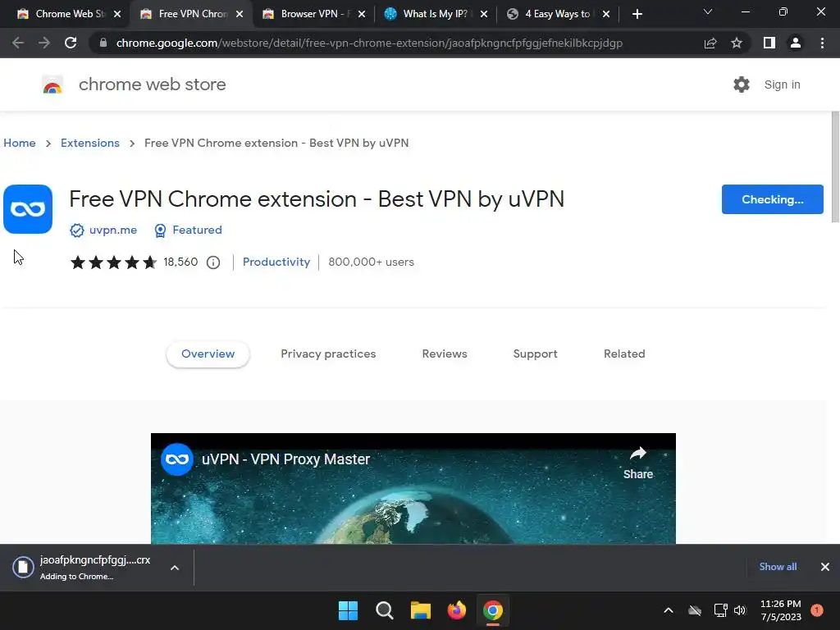Show hidden system tray icons
The image size is (840, 630).
pyautogui.click(x=669, y=610)
